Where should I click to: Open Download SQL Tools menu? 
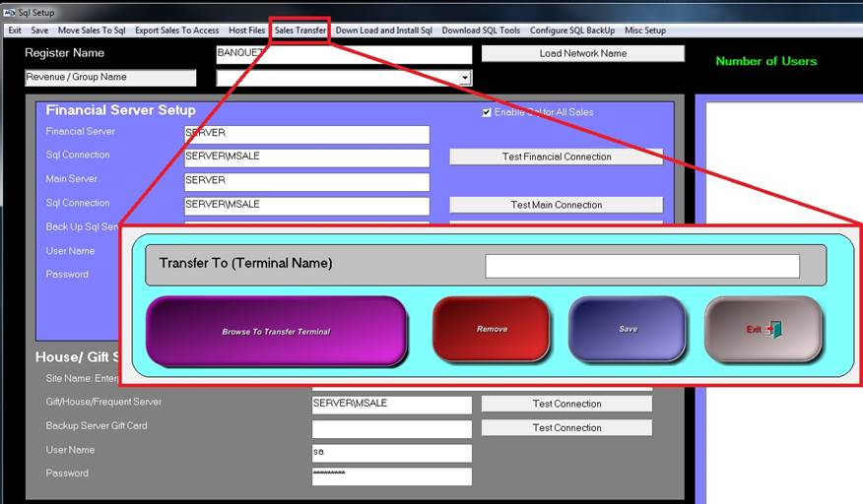pos(481,31)
